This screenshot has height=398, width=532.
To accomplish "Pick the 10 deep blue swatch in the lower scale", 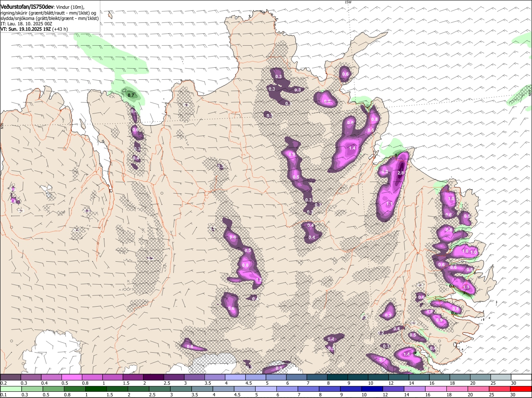I will point(373,389).
